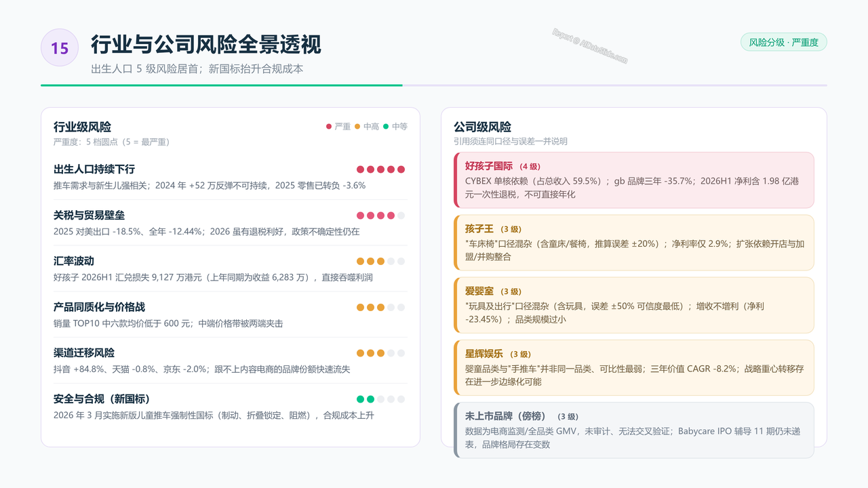Image resolution: width=868 pixels, height=488 pixels.
Task: Click severity dots beside 汇率波动
Action: (x=381, y=261)
